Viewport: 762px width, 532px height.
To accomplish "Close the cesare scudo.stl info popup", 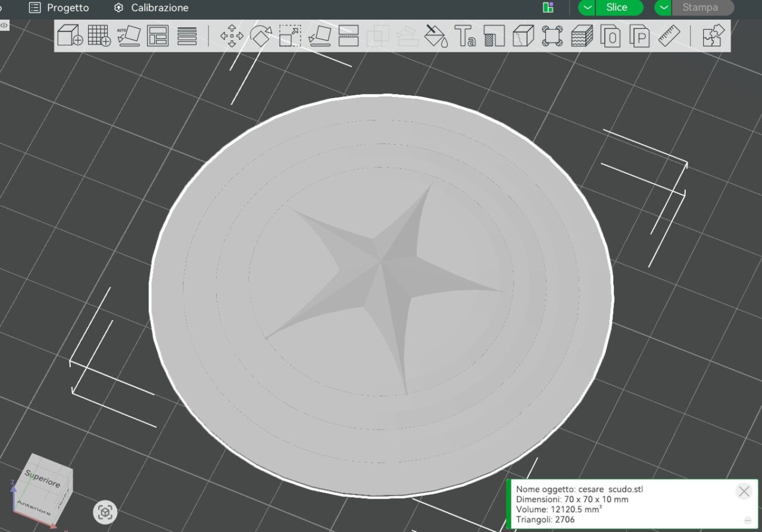I will point(744,491).
